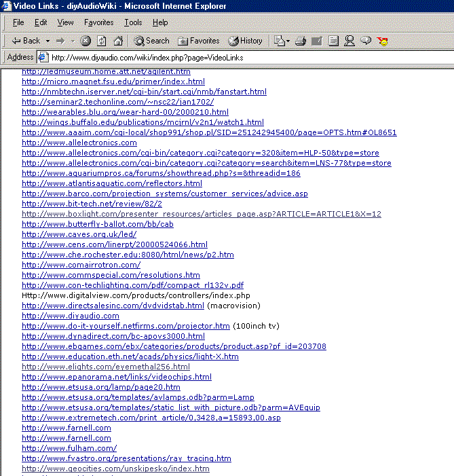Open the History pane toolbar button
This screenshot has height=476, width=454.
tap(245, 41)
